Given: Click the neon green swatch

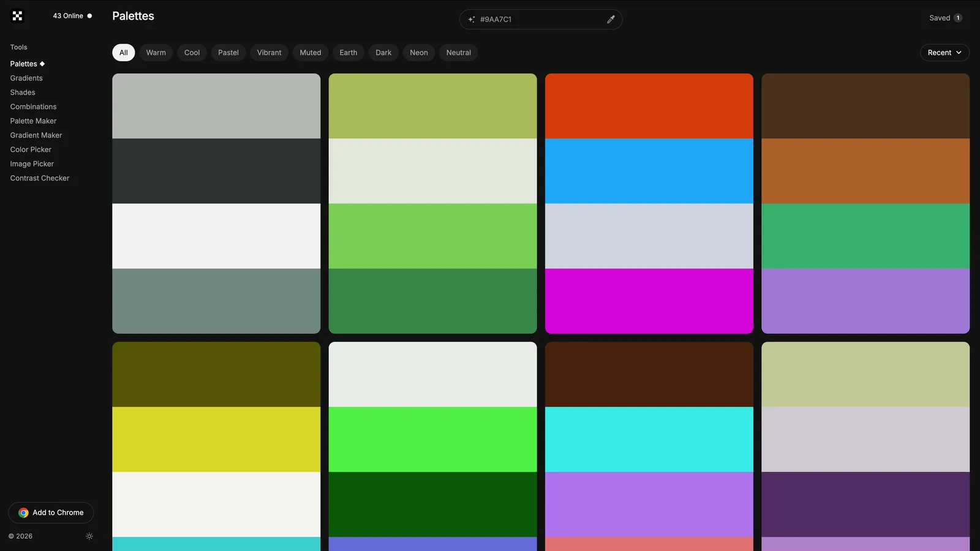Looking at the screenshot, I should (x=433, y=440).
